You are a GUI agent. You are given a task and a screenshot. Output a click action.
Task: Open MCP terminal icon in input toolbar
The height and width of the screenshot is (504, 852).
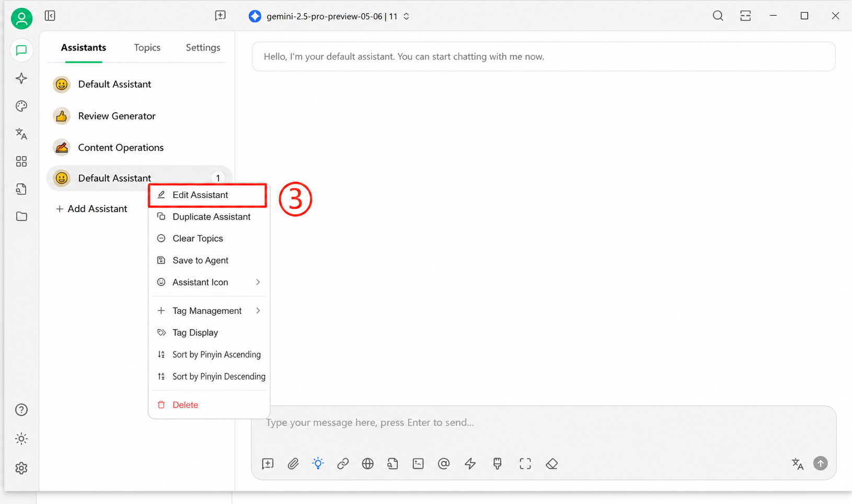pyautogui.click(x=418, y=464)
